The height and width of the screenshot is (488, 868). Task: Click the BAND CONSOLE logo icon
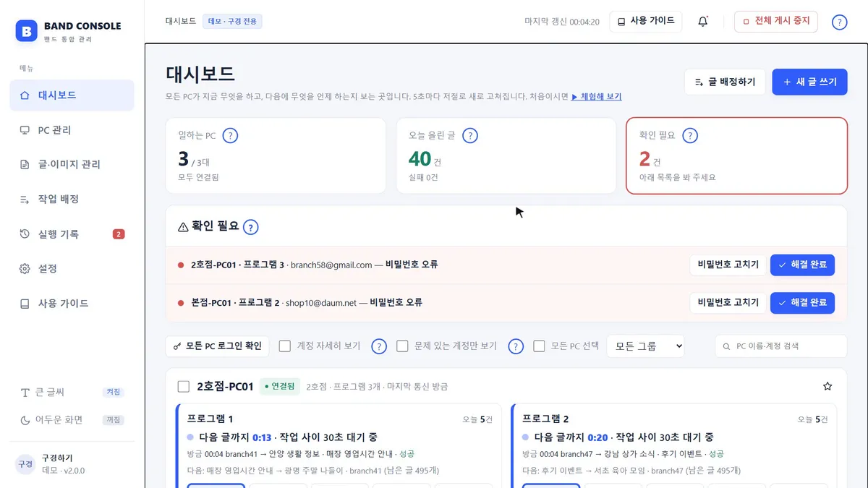pos(27,30)
